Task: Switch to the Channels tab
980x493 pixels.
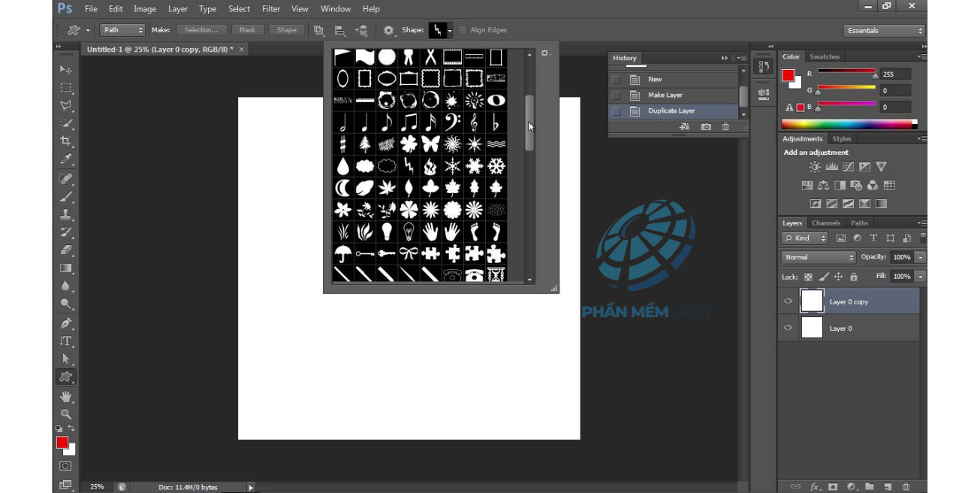Action: point(825,223)
